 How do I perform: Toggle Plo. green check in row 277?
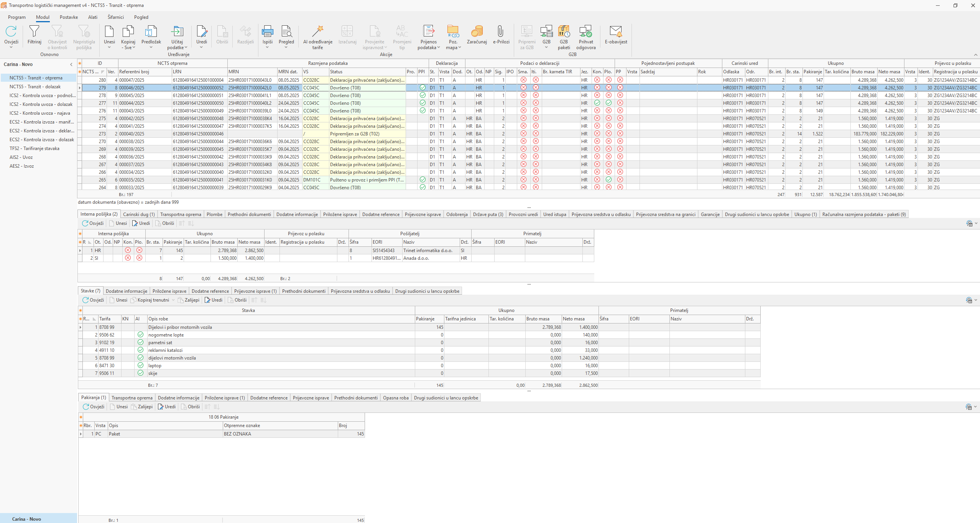[608, 103]
